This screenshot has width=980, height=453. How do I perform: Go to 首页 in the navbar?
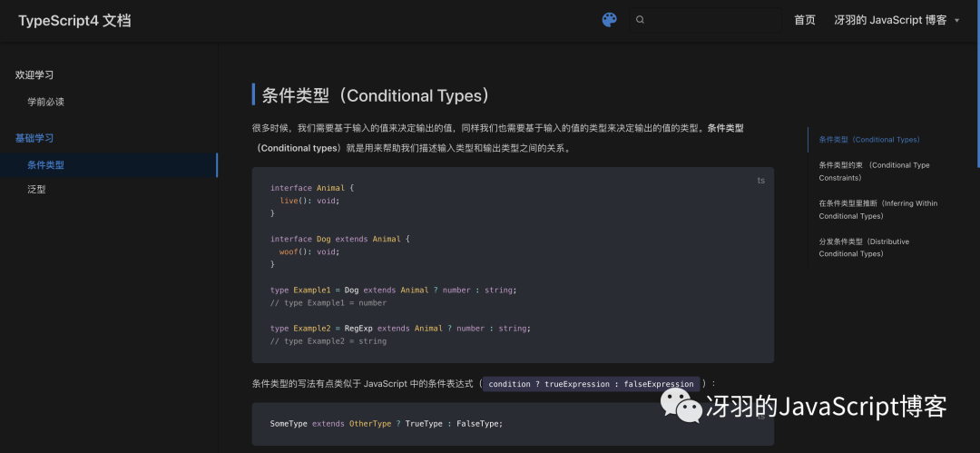(x=804, y=20)
